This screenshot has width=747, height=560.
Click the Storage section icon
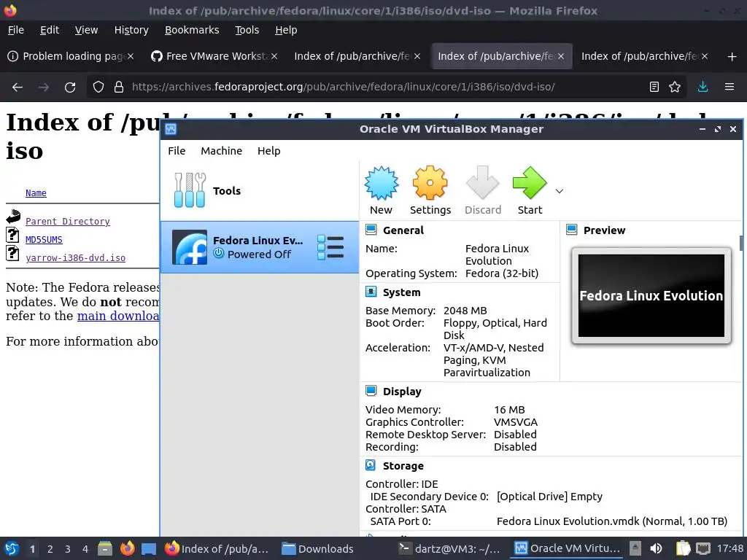tap(371, 465)
